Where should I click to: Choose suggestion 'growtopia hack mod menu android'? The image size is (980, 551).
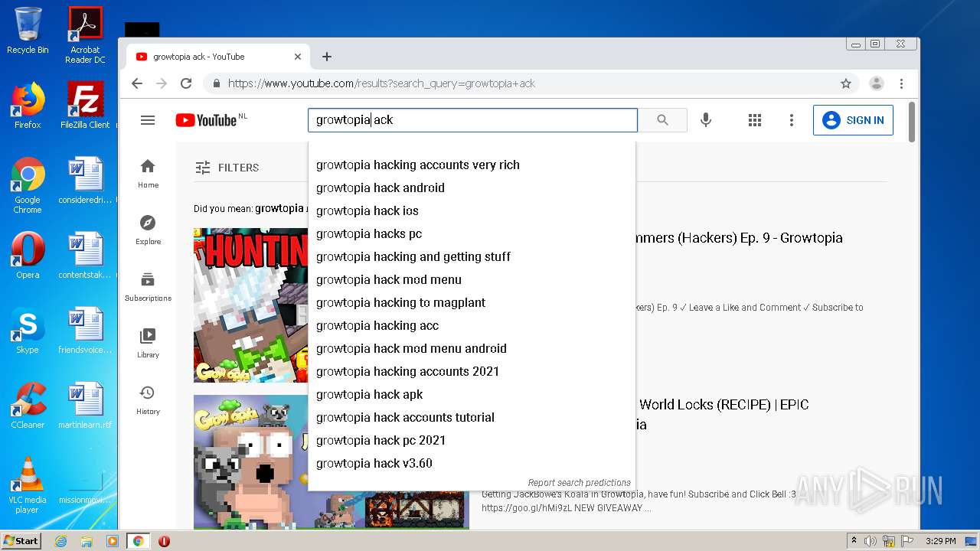(472, 348)
